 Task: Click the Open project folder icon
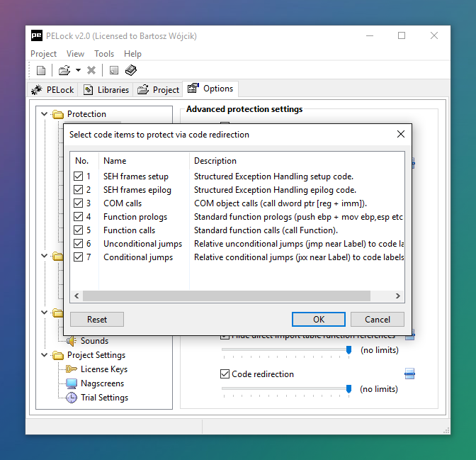[64, 70]
